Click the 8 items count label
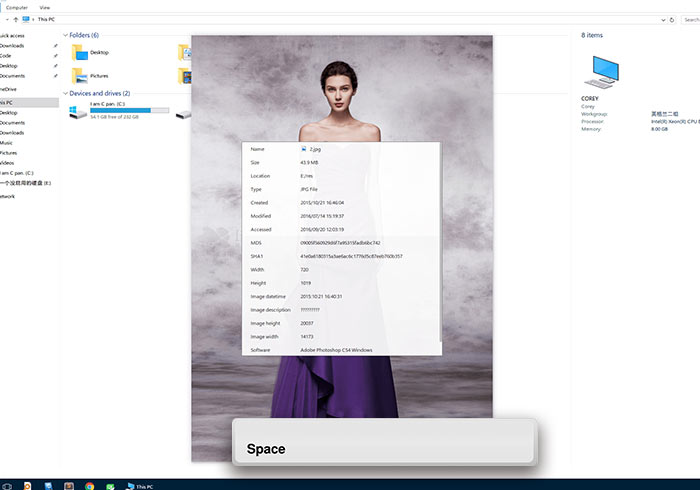 point(592,35)
